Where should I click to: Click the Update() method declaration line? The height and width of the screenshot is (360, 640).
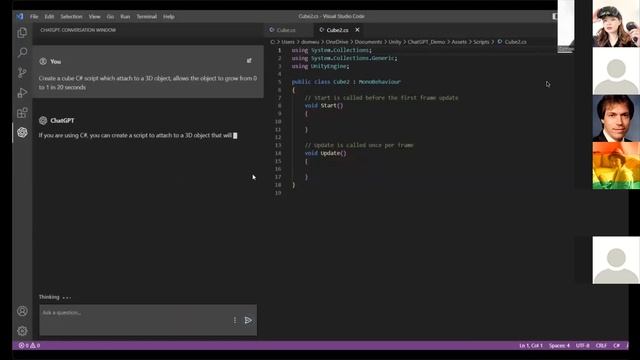point(325,153)
